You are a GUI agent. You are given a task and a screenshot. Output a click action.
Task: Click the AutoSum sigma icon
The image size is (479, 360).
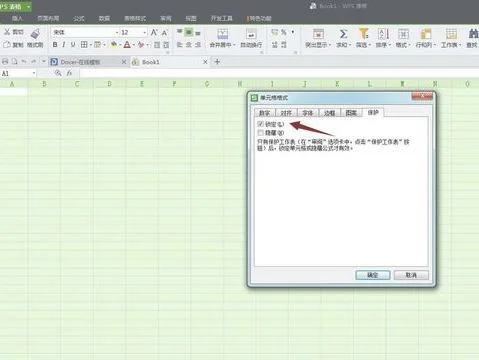343,34
